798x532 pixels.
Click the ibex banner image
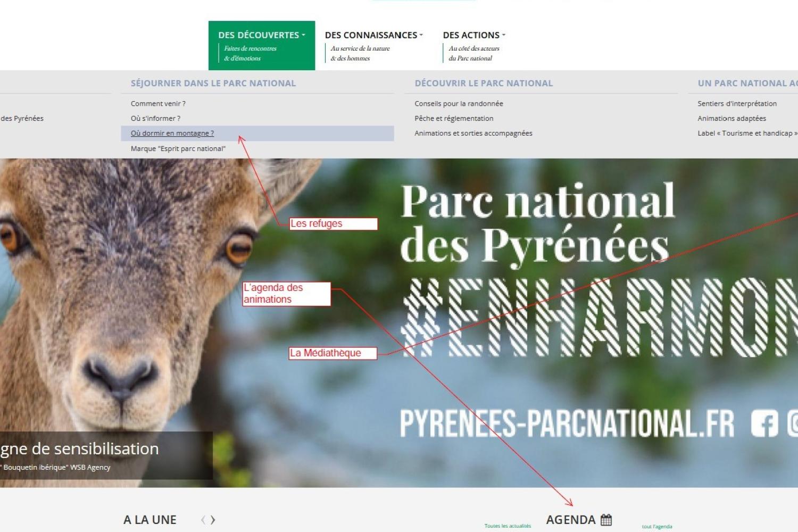[399, 323]
